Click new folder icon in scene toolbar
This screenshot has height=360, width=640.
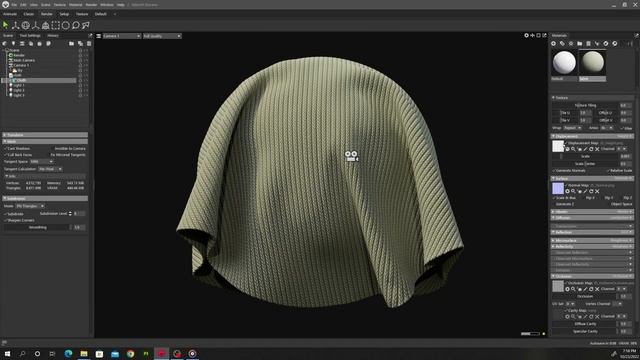[71, 43]
